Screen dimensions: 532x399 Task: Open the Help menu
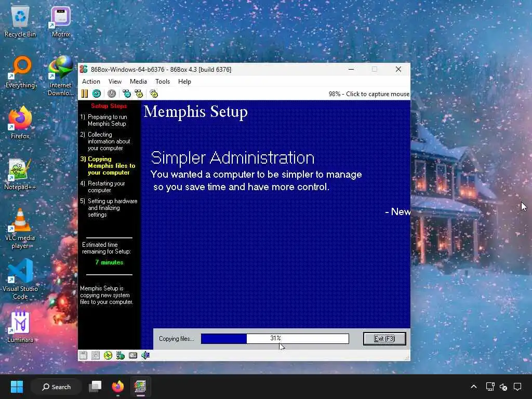click(184, 82)
